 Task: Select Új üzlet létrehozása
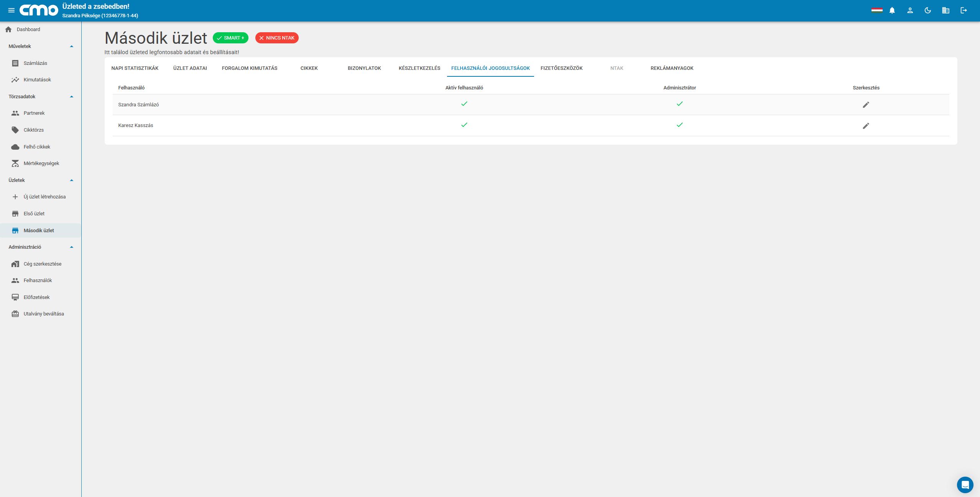[44, 197]
